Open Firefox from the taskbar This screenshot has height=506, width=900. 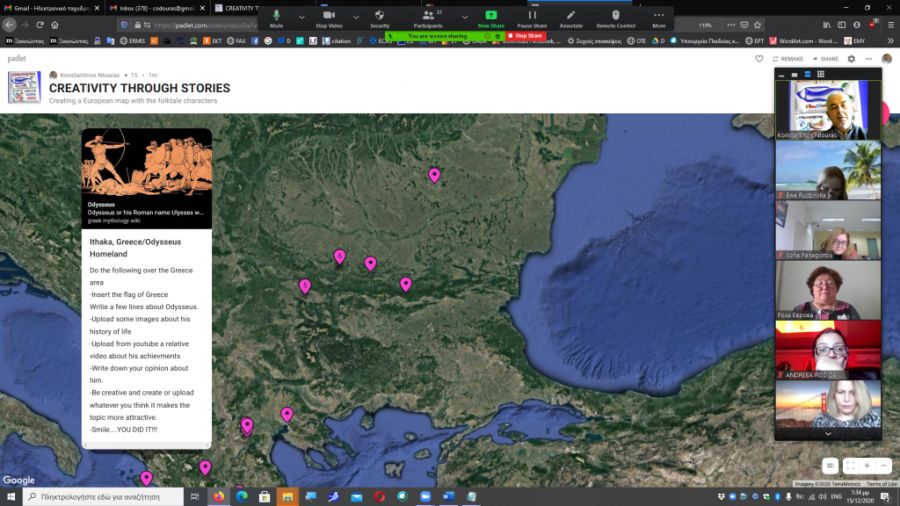219,496
